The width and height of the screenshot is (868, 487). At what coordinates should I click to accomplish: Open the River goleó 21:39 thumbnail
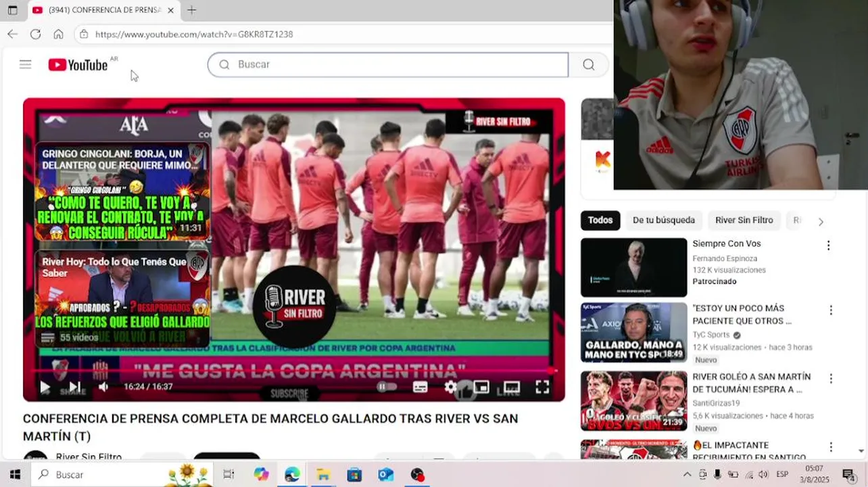[633, 400]
